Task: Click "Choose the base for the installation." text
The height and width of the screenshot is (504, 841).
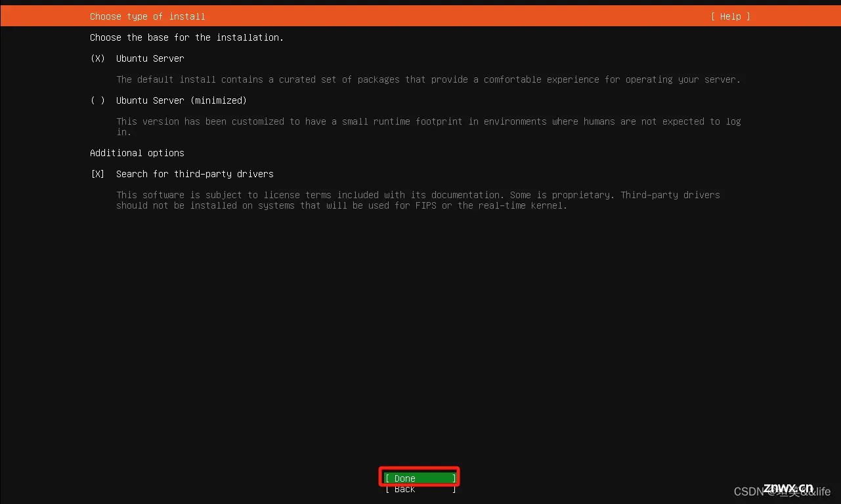Action: coord(187,37)
